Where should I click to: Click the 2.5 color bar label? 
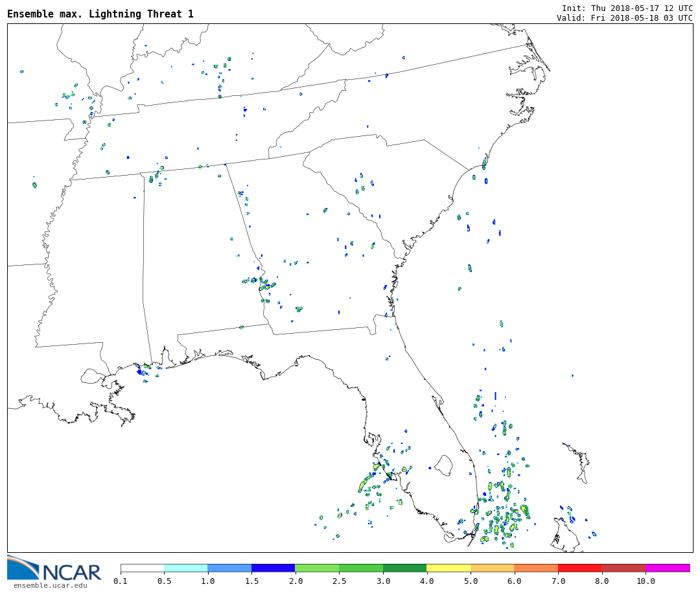coord(339,581)
